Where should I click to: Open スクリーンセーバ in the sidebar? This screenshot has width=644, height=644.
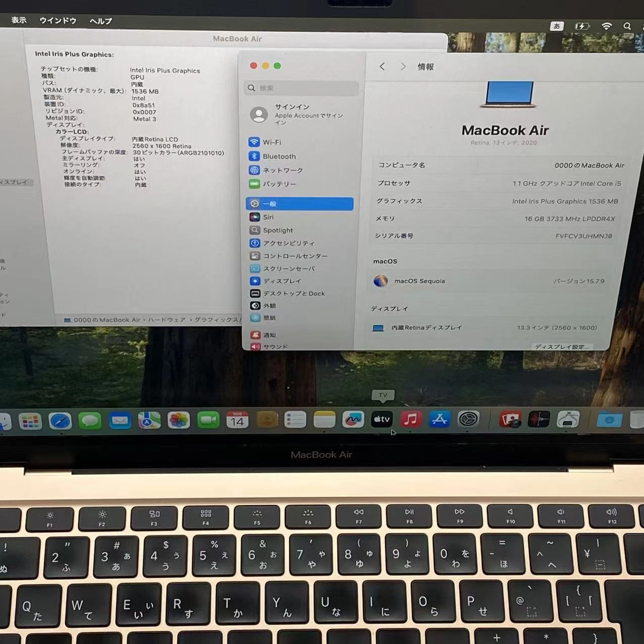coord(301,269)
